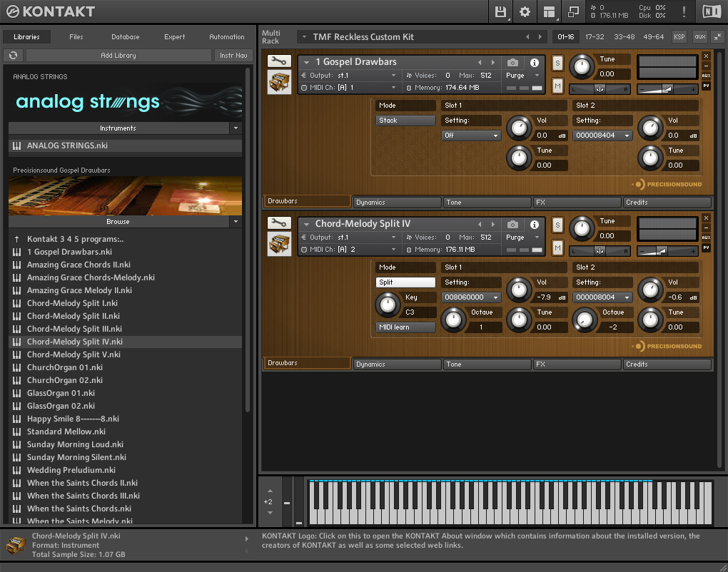The image size is (728, 572).
Task: Show rack page 17-32
Action: [595, 36]
